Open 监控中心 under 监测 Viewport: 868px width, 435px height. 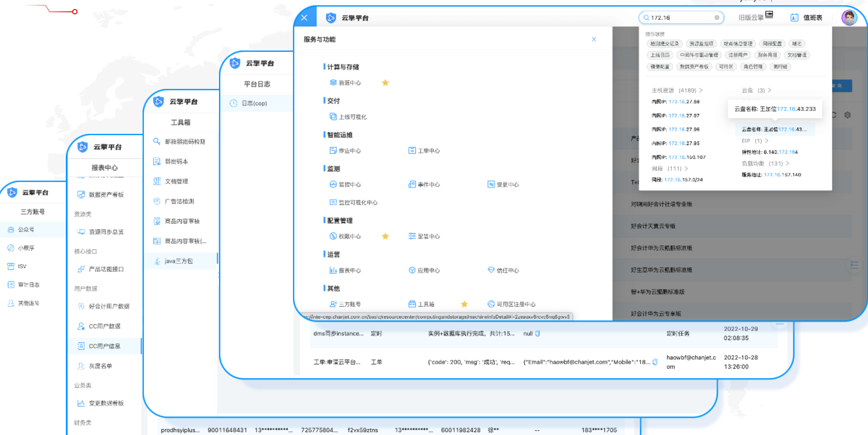(x=345, y=184)
